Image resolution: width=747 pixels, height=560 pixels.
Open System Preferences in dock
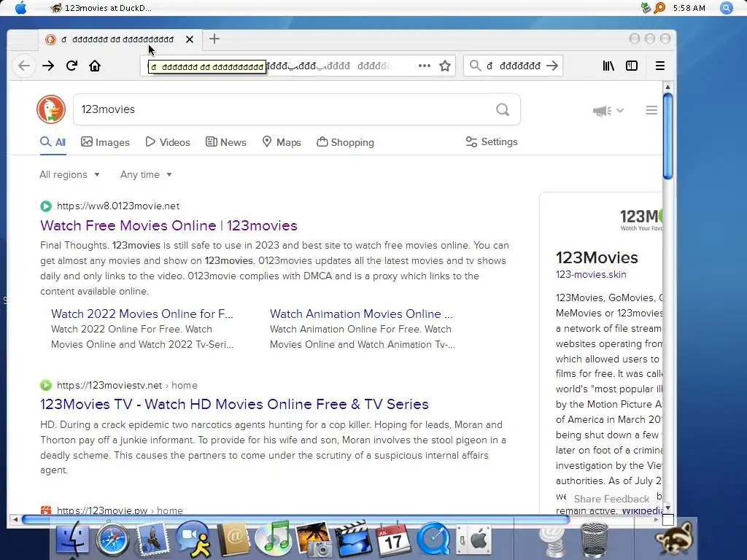[473, 540]
